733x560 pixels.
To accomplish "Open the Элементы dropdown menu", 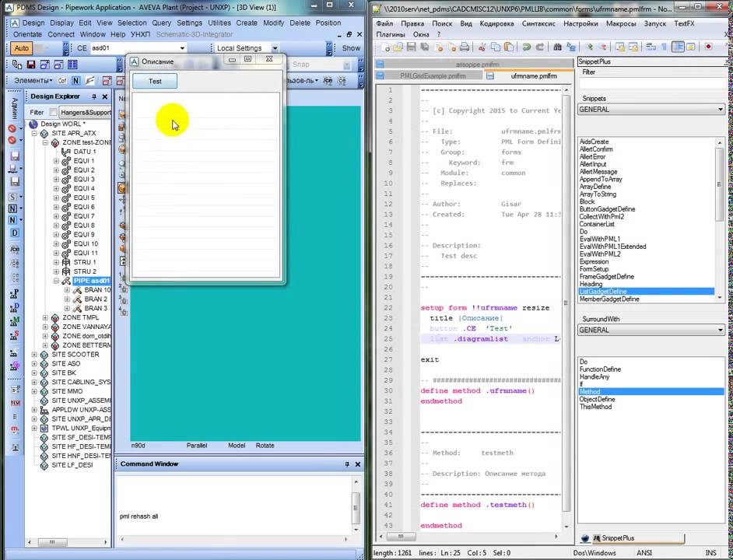I will tap(33, 80).
